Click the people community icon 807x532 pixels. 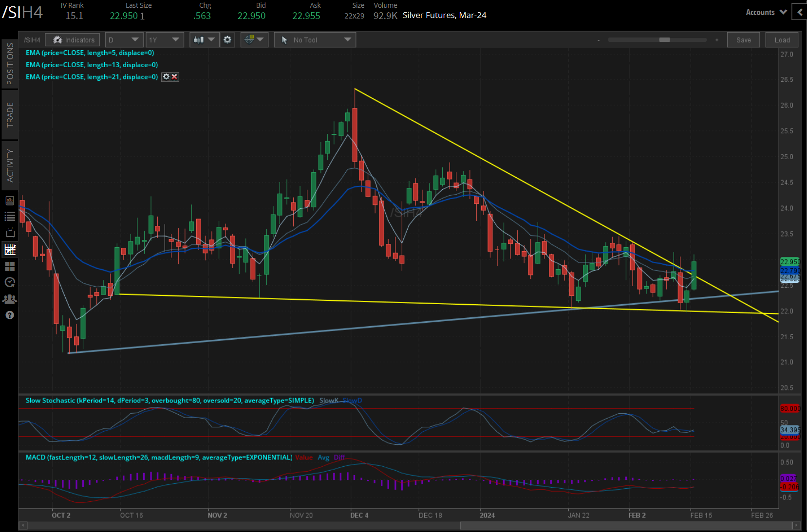(10, 299)
